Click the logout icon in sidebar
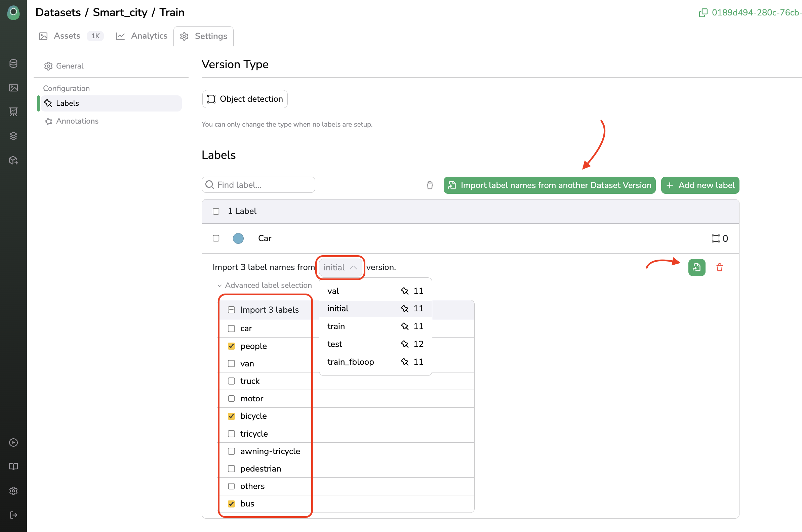Viewport: 802px width, 532px height. 13,515
